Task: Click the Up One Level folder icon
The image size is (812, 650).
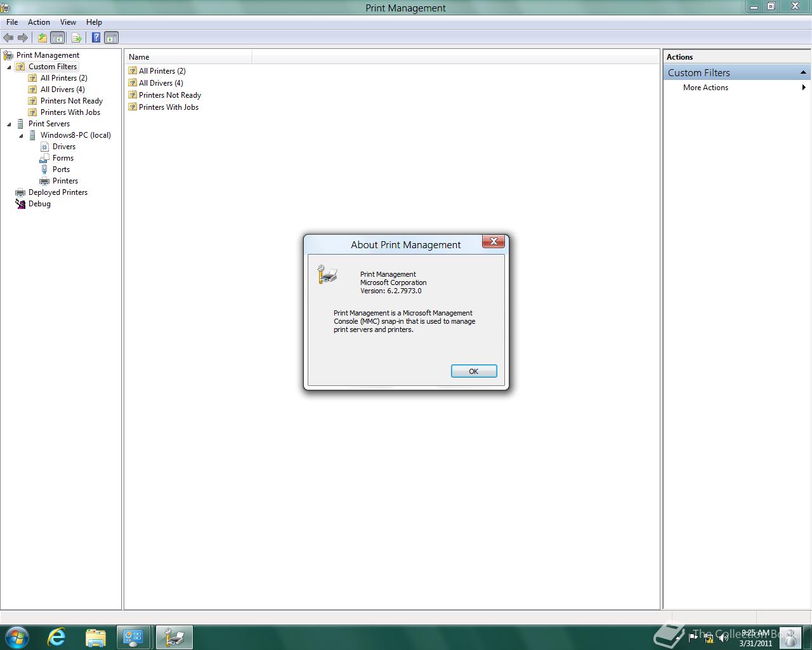Action: tap(42, 38)
